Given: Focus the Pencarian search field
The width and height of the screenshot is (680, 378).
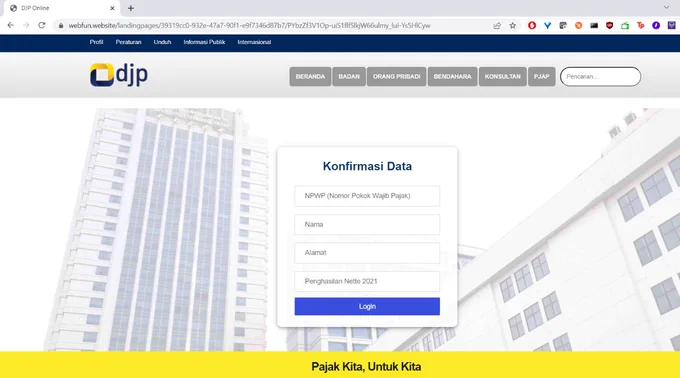Looking at the screenshot, I should click(600, 76).
